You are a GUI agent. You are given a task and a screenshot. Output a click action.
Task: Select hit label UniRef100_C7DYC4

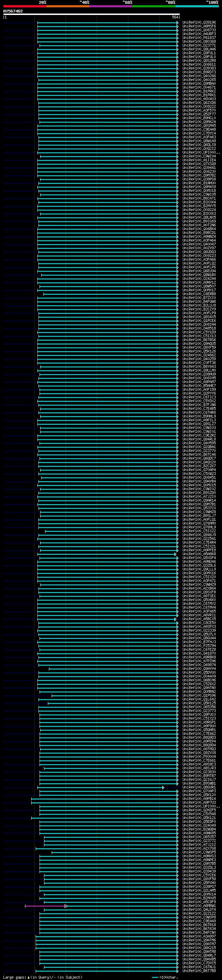click(199, 133)
